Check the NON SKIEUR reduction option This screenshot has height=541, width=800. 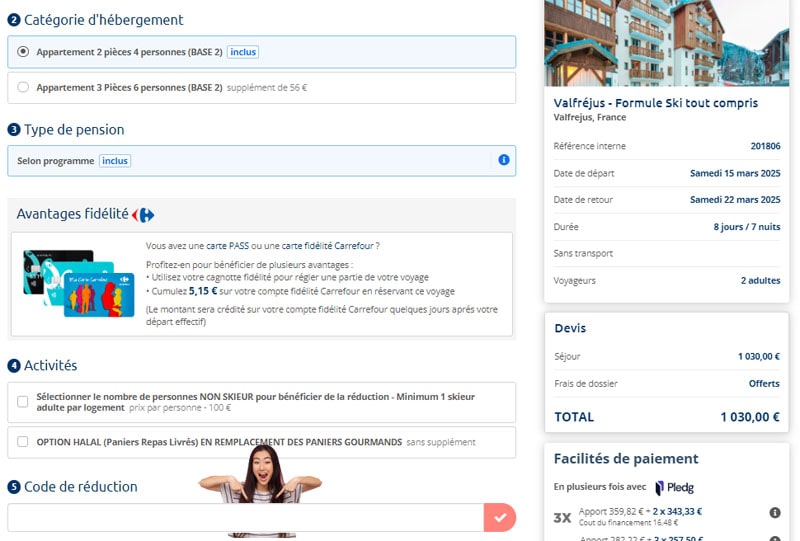(22, 402)
